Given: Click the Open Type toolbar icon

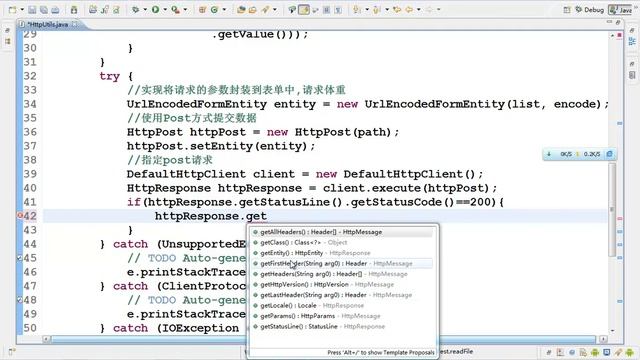Looking at the screenshot, I should click(241, 9).
